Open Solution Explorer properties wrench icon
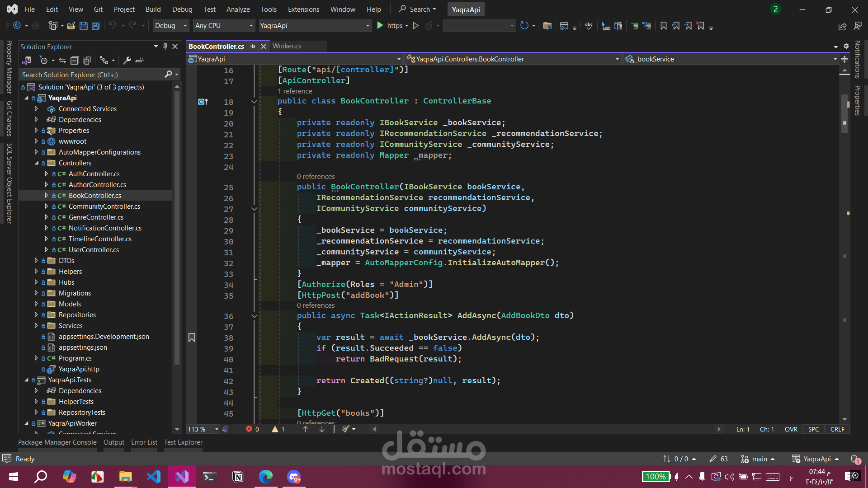 [x=127, y=60]
